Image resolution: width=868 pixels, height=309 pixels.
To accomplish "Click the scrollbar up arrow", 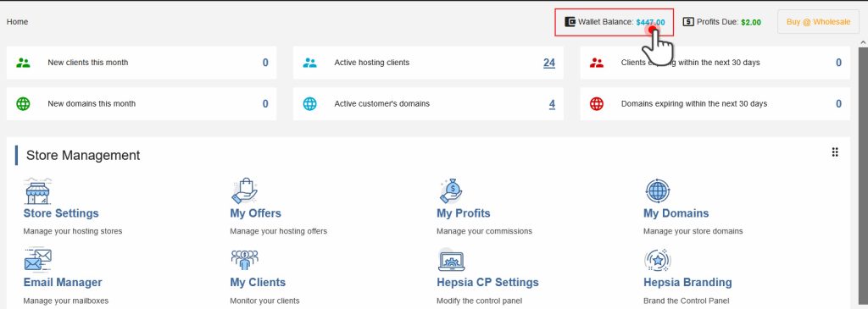I will point(863,42).
